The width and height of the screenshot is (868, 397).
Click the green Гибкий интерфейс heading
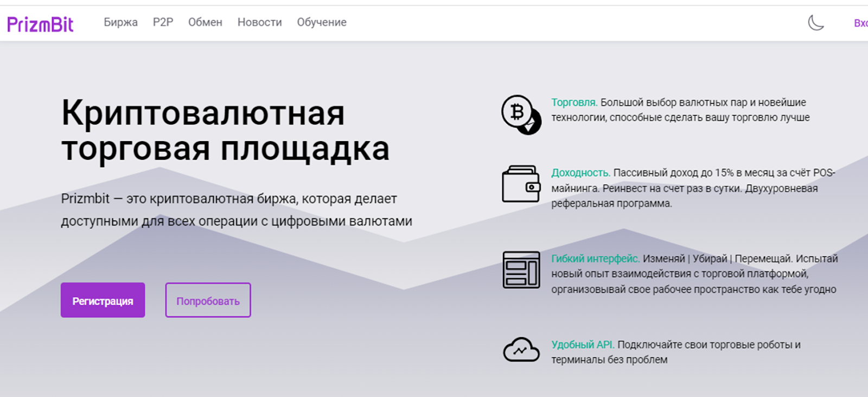[x=595, y=259]
